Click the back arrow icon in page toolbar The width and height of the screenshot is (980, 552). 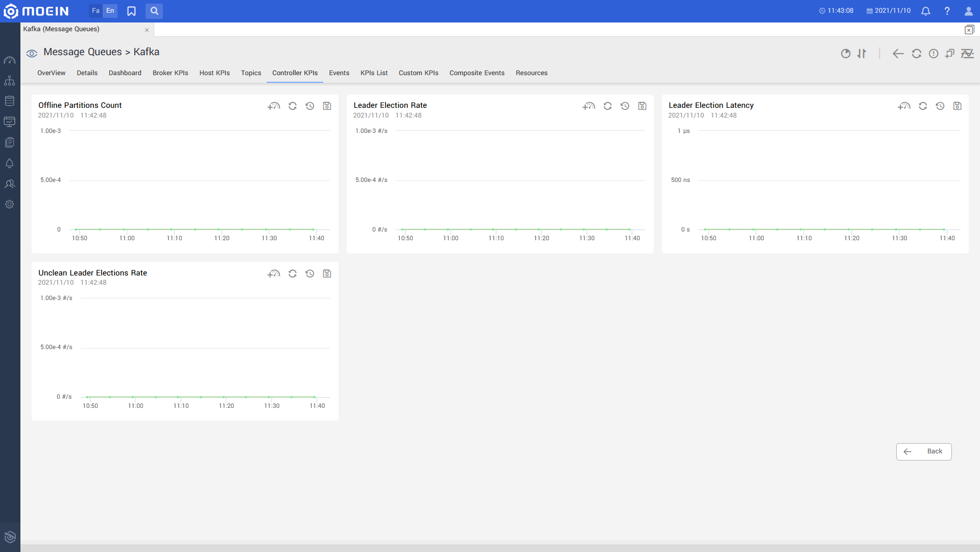tap(898, 54)
